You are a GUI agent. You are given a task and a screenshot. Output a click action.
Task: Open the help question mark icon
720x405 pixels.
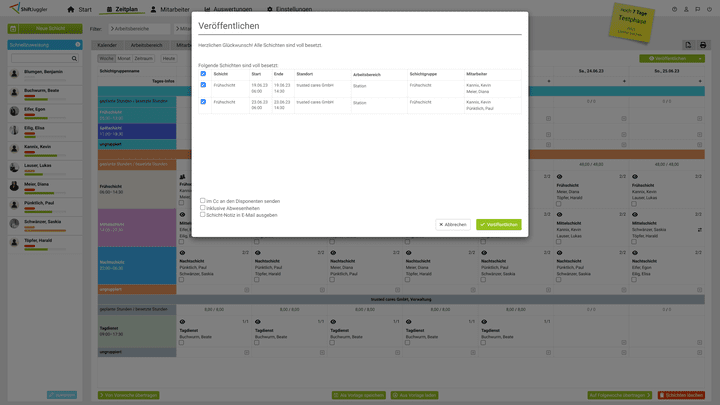pos(674,9)
